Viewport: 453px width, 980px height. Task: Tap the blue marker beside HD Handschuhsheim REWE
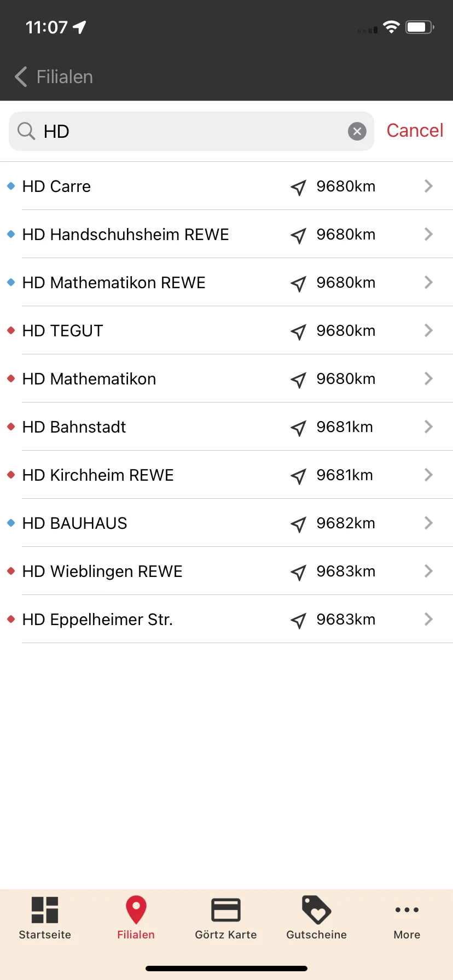click(11, 235)
